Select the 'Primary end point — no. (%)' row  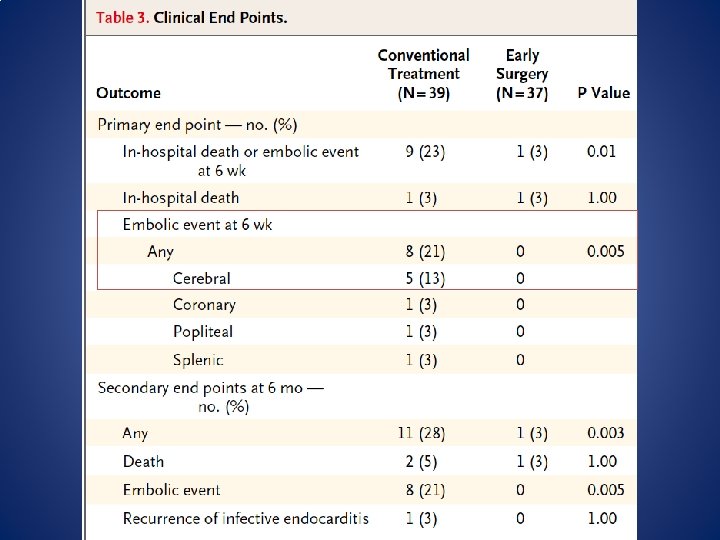(362, 124)
